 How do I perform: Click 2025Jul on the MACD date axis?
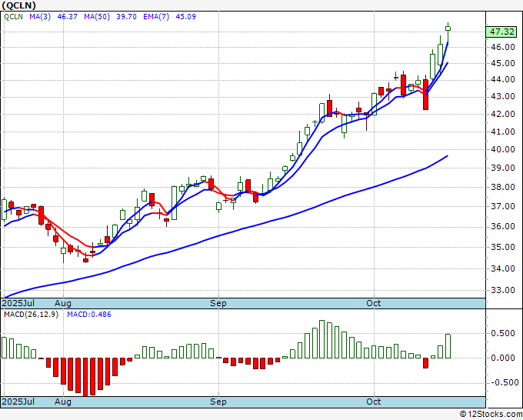pyautogui.click(x=18, y=402)
